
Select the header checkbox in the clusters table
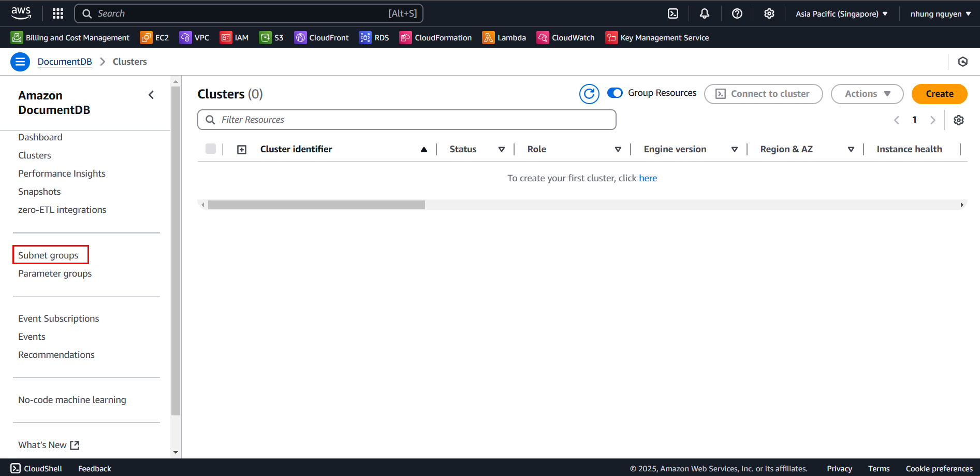[211, 149]
